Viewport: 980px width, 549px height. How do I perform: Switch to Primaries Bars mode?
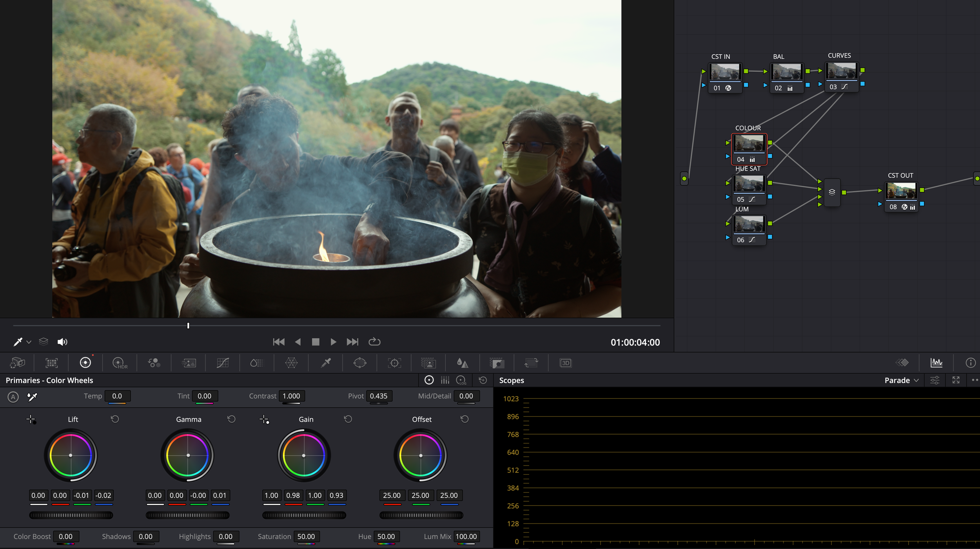[x=445, y=380]
